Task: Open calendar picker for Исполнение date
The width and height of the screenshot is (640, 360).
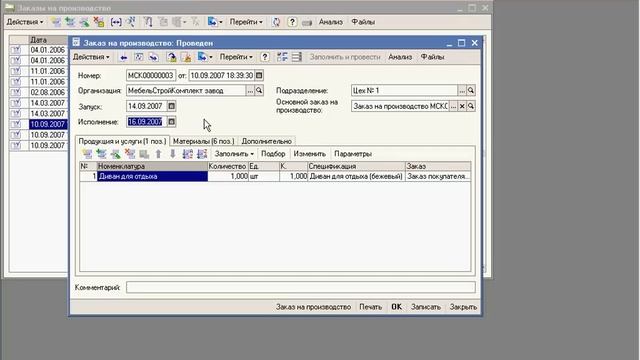Action: click(171, 122)
